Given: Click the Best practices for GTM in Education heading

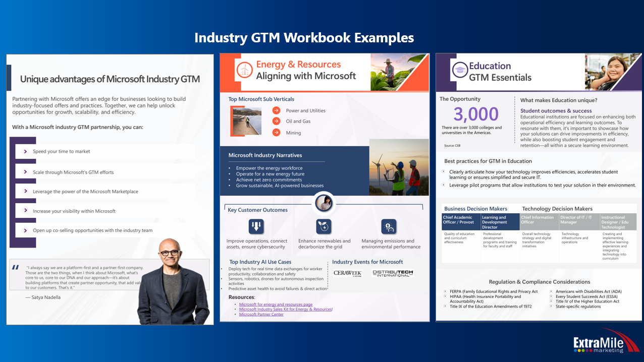Looking at the screenshot, I should 488,161.
